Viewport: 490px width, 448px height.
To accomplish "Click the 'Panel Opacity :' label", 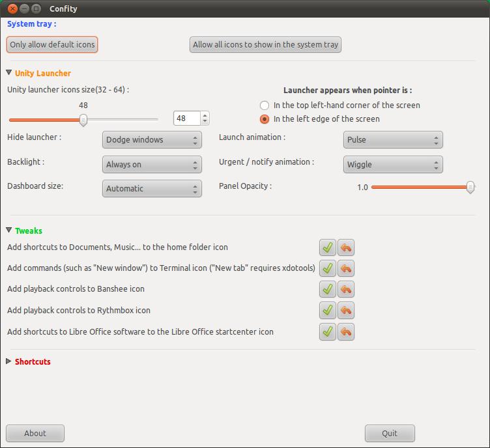I will click(x=245, y=186).
